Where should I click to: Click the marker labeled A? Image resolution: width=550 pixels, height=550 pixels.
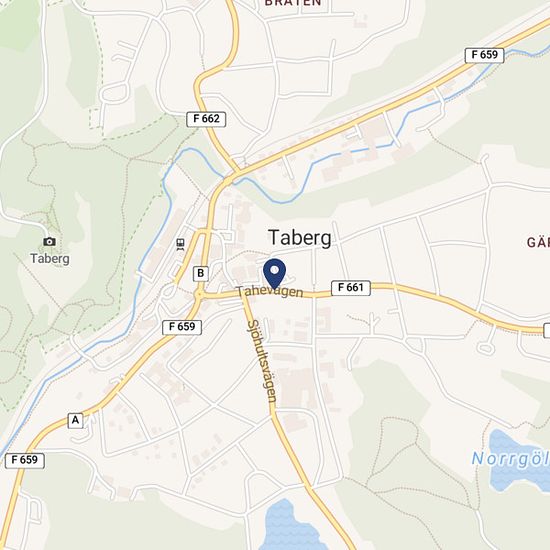[75, 421]
